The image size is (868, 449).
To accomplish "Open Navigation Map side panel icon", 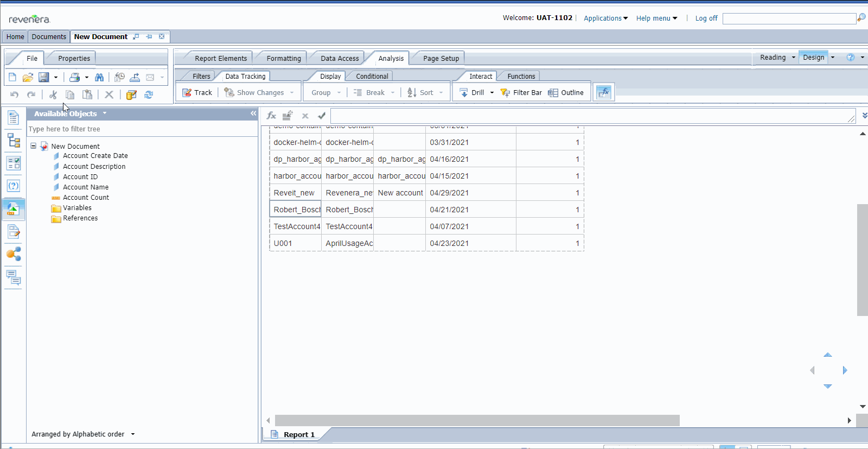I will 14,140.
